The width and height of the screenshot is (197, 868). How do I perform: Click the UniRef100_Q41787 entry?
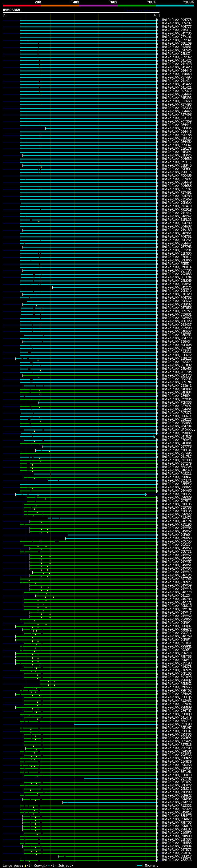point(177,457)
